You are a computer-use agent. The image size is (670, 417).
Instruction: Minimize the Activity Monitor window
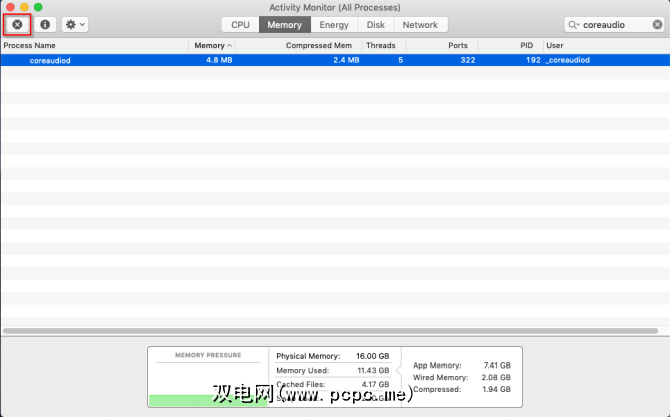24,7
